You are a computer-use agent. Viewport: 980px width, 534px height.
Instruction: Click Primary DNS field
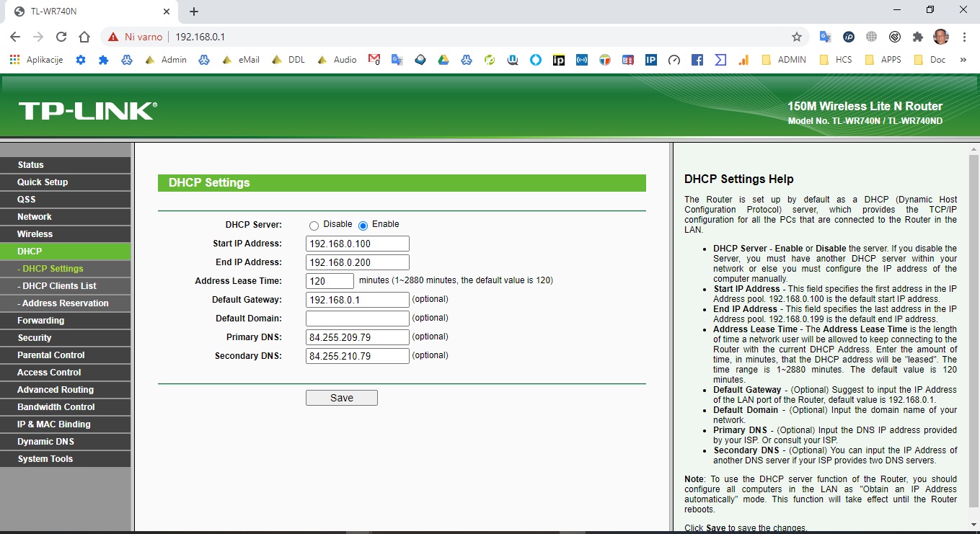358,337
